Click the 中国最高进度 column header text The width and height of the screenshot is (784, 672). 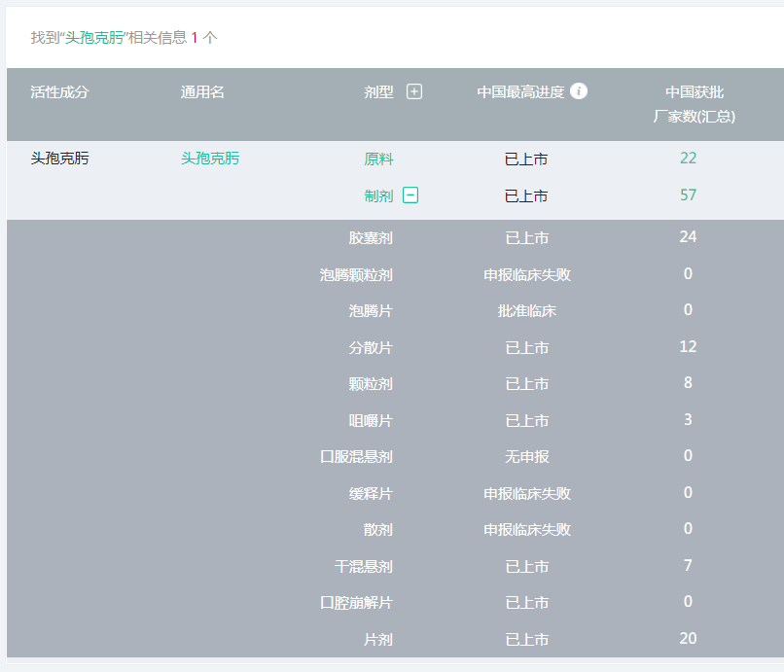click(520, 92)
